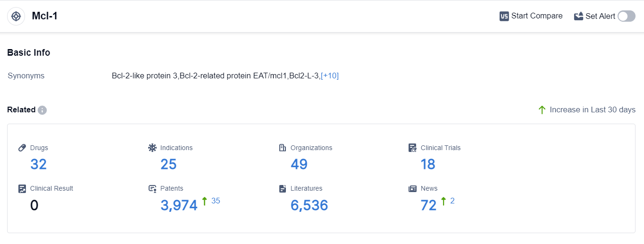Click the Indications virus icon
This screenshot has height=244, width=644.
[152, 148]
